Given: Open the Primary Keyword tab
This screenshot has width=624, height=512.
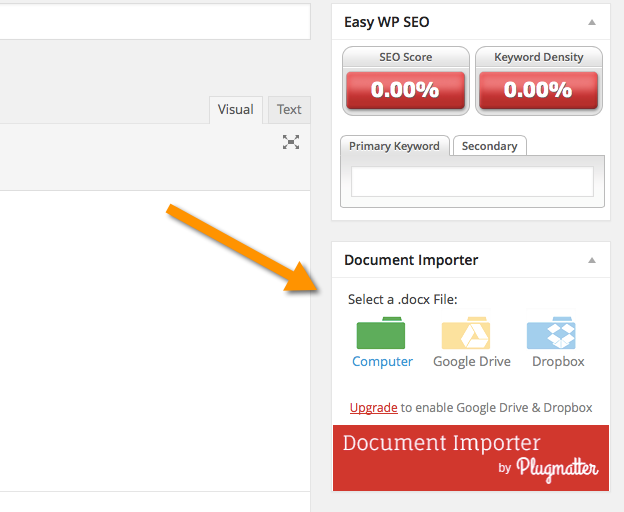Looking at the screenshot, I should tap(394, 146).
